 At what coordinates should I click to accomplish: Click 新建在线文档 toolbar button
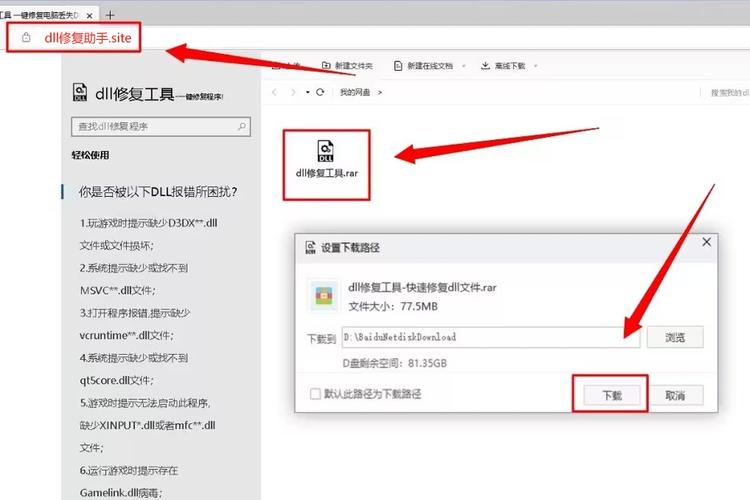point(424,66)
